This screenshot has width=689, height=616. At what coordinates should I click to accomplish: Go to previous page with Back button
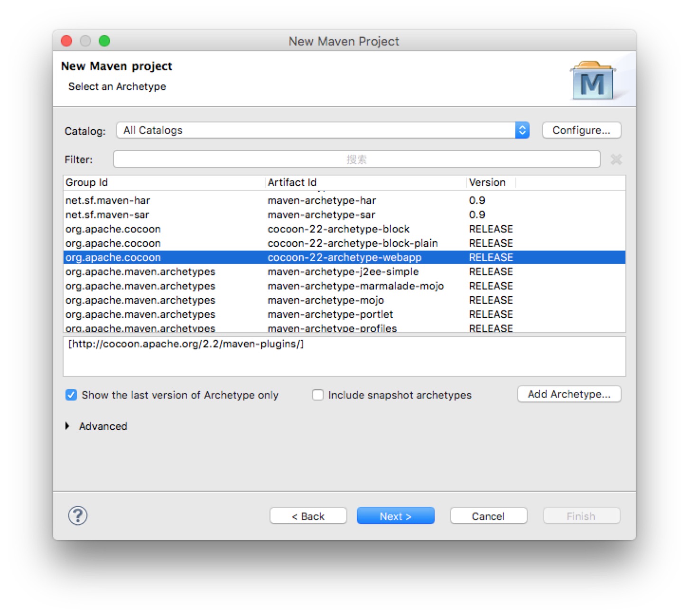click(308, 516)
